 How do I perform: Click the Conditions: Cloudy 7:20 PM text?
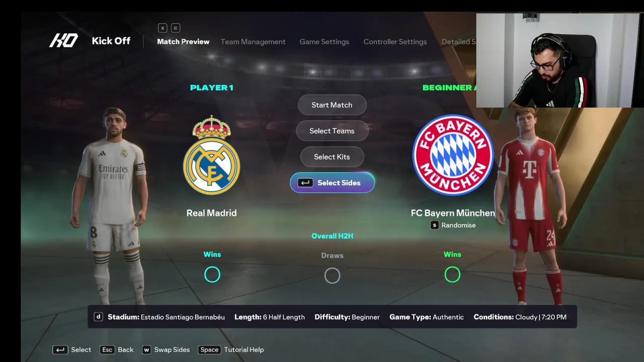pyautogui.click(x=520, y=317)
